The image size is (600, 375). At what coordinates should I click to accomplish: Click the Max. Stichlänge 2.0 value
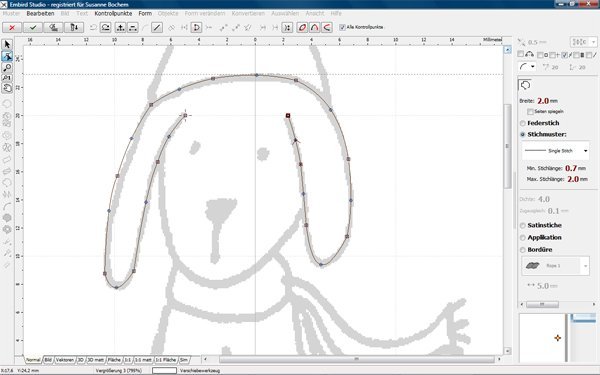click(x=573, y=179)
